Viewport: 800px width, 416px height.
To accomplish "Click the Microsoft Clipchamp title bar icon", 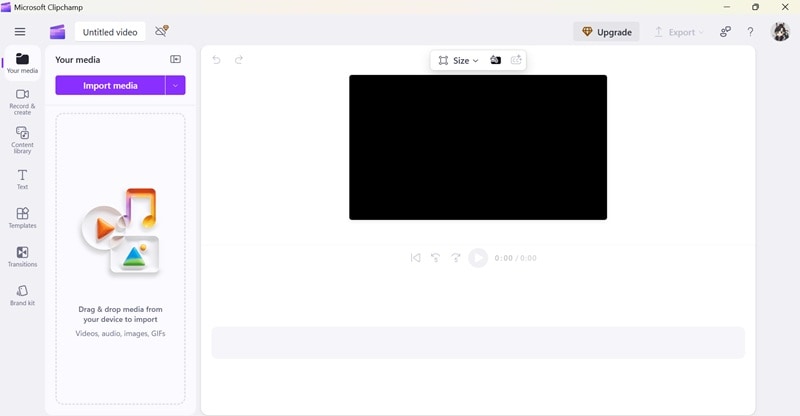I will click(x=6, y=7).
